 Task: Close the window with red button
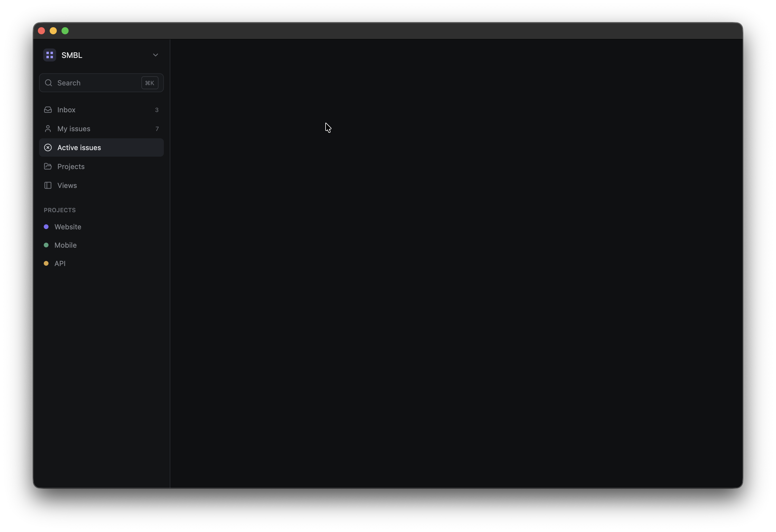41,31
